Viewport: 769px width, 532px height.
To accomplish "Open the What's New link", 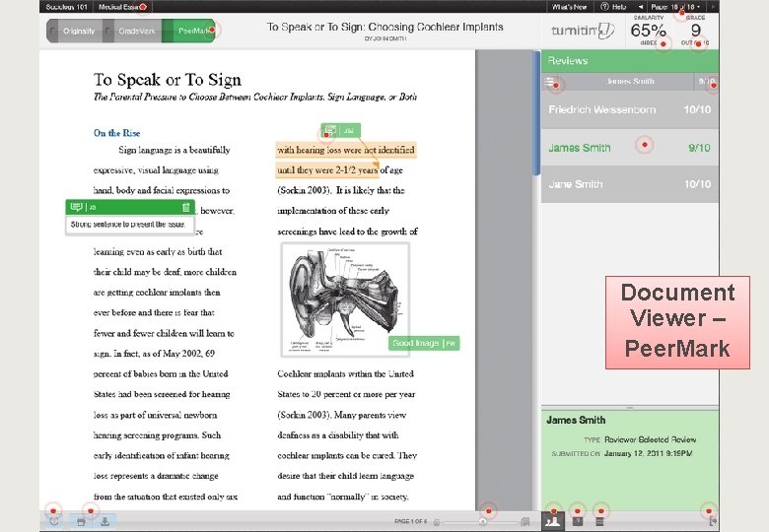I will click(570, 7).
